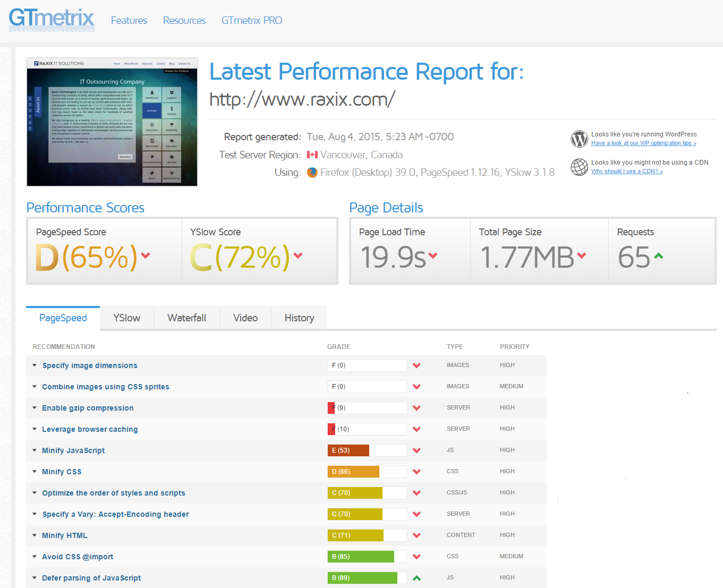Click the Canada flag icon
Viewport: 723px width, 588px height.
click(312, 155)
